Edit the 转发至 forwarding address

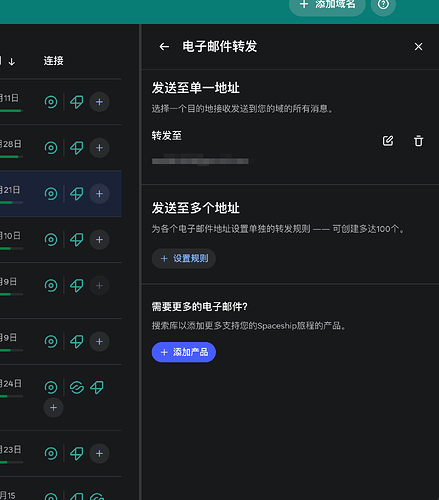388,141
